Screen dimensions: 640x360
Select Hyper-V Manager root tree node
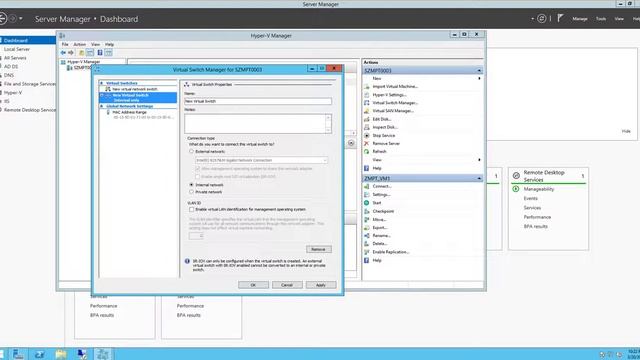pyautogui.click(x=83, y=62)
